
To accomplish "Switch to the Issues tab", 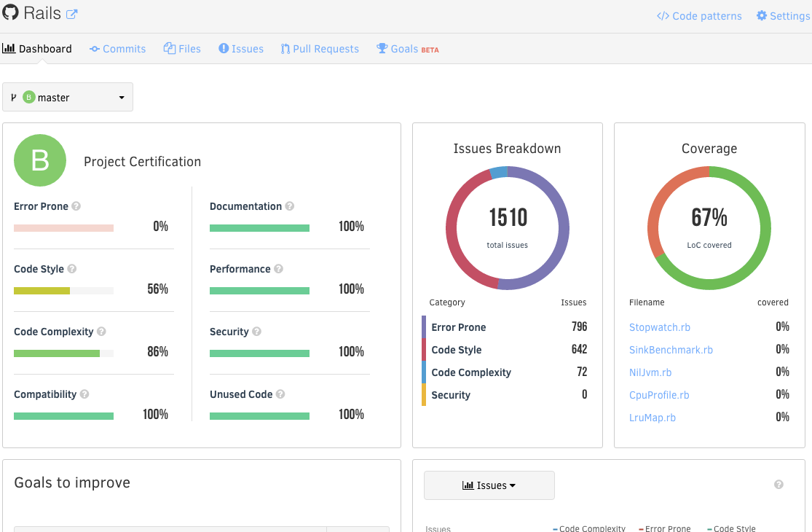I will tap(241, 49).
